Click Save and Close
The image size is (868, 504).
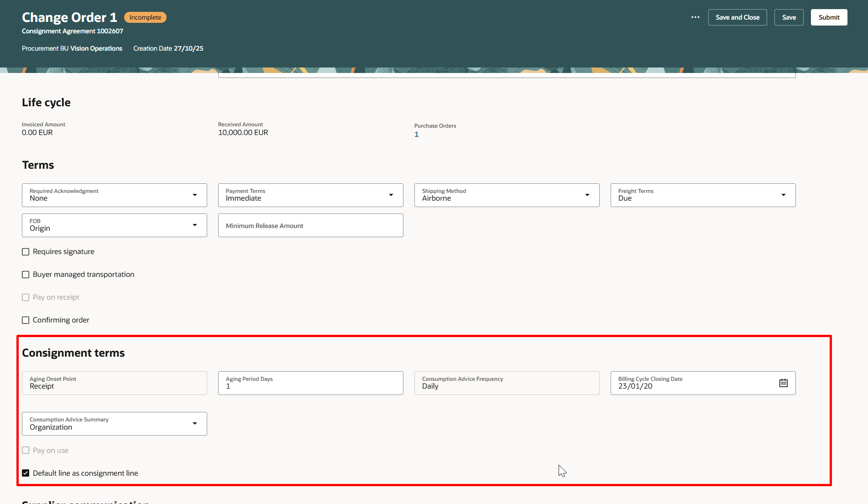click(x=737, y=17)
